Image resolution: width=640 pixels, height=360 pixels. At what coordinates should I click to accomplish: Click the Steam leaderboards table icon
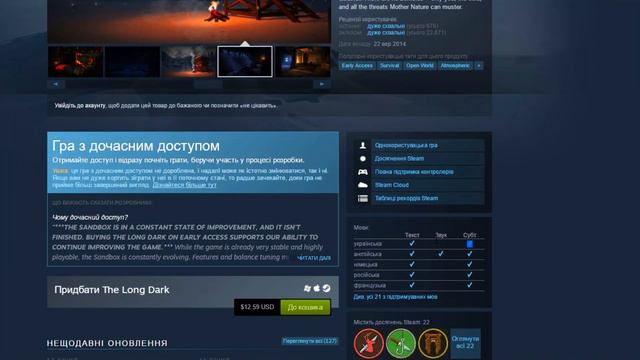pos(362,198)
